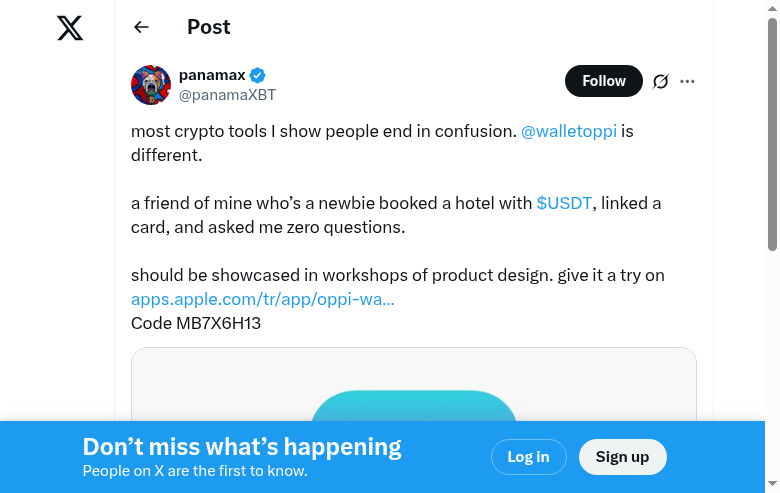Click the @panamaXBT handle
Image resolution: width=780 pixels, height=493 pixels.
point(227,95)
